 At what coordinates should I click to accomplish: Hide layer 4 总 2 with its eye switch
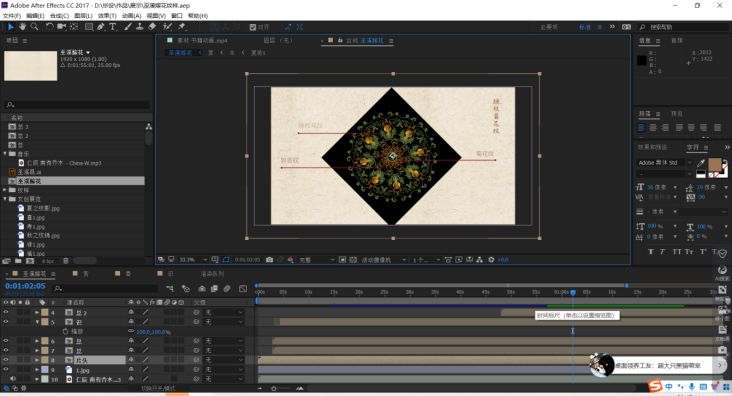click(x=6, y=312)
